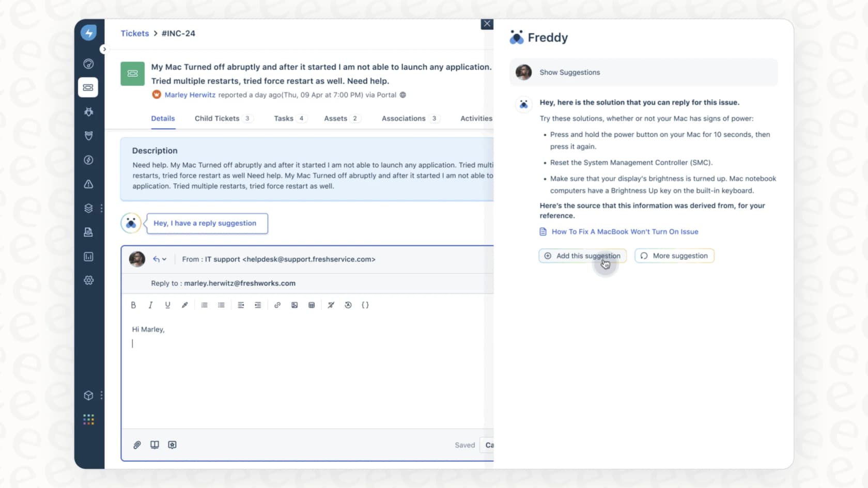Switch to the Assets tab

[x=342, y=118]
